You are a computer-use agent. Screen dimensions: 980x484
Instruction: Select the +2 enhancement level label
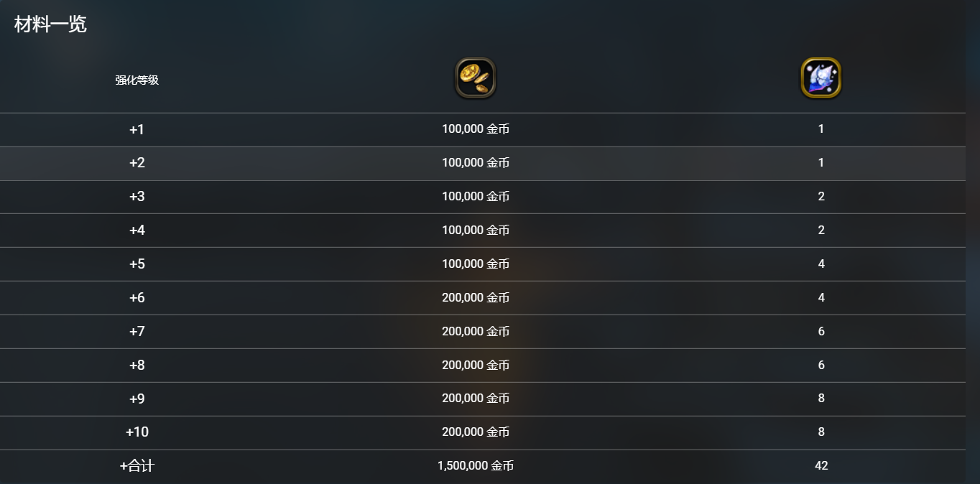click(x=137, y=163)
